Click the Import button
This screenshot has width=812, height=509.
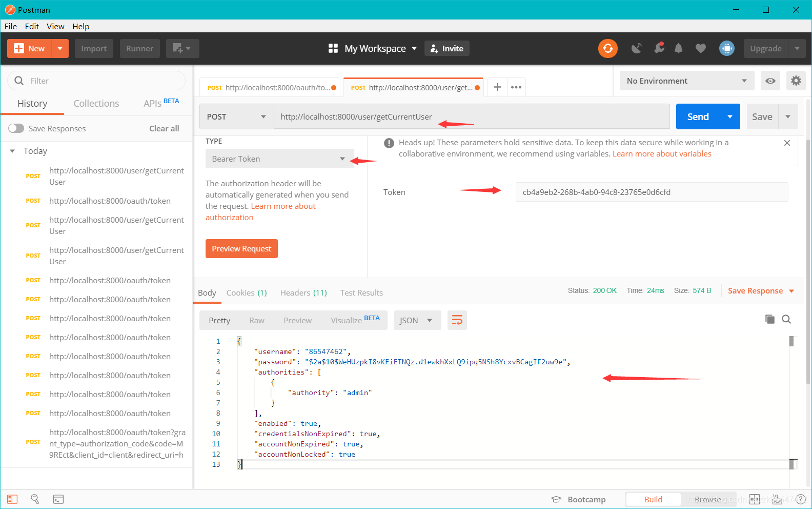point(94,48)
